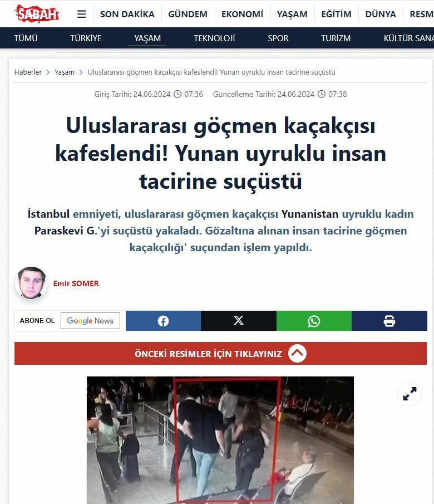Open YAŞAM in top navigation
This screenshot has width=434, height=504.
(292, 14)
